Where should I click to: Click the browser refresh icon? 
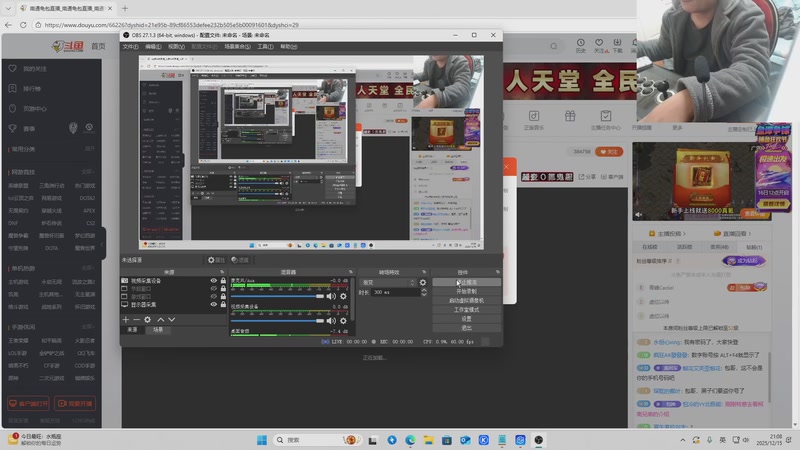point(23,24)
